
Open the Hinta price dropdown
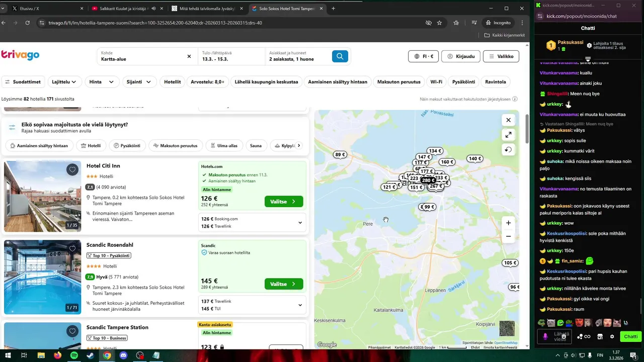(x=101, y=82)
